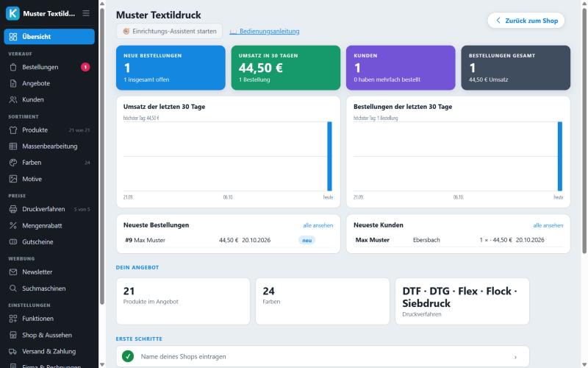Open order #9 Max Muster row
This screenshot has height=368, width=588.
coord(228,240)
